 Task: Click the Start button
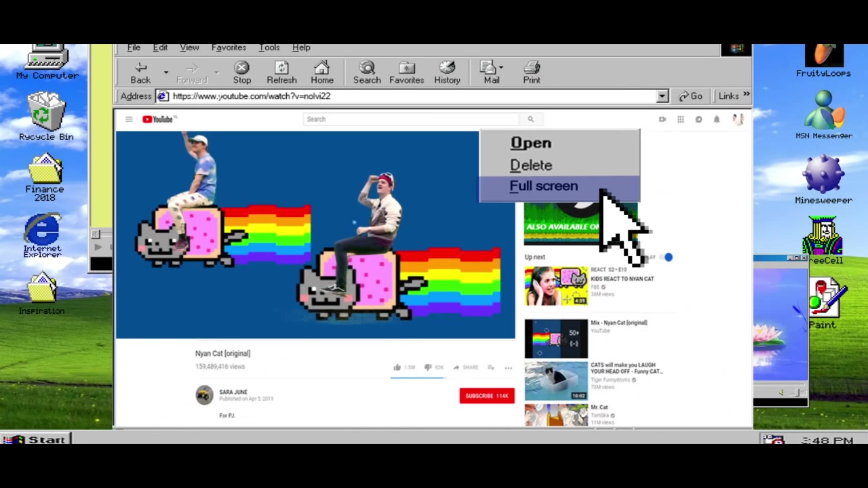tap(35, 439)
